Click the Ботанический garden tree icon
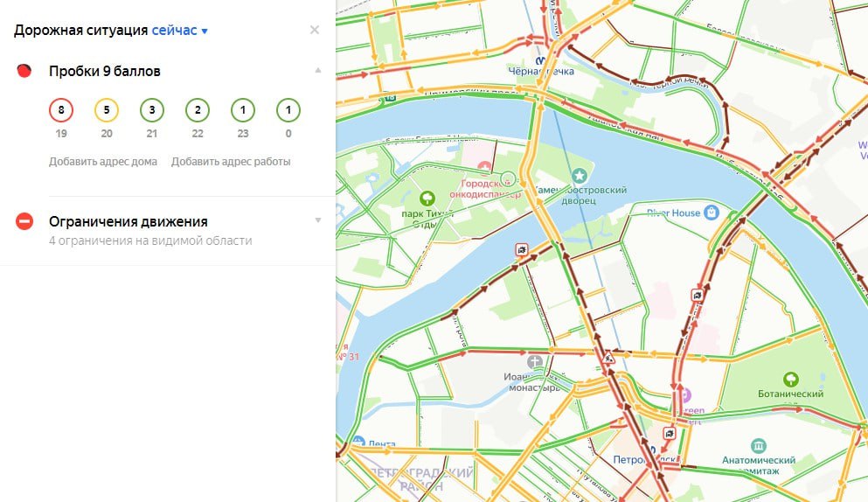 point(791,379)
